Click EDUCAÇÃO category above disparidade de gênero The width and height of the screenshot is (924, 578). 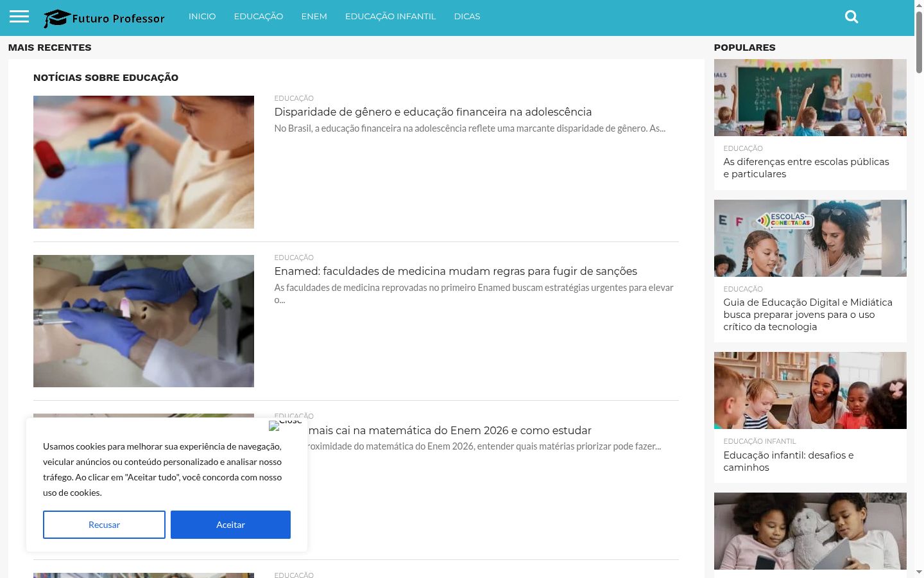(294, 98)
